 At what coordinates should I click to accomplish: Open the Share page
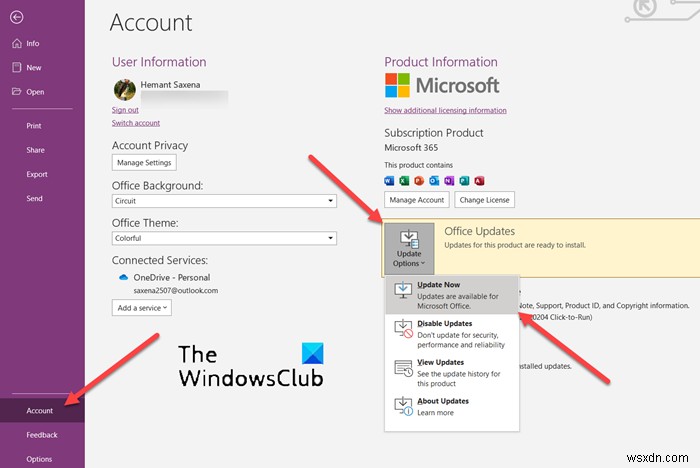pos(35,150)
